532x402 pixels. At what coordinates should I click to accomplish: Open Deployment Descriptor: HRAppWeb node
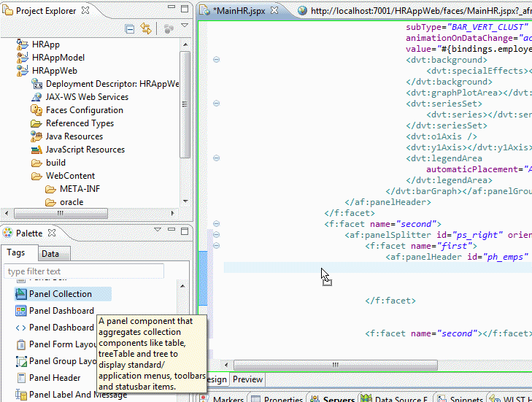tap(112, 84)
